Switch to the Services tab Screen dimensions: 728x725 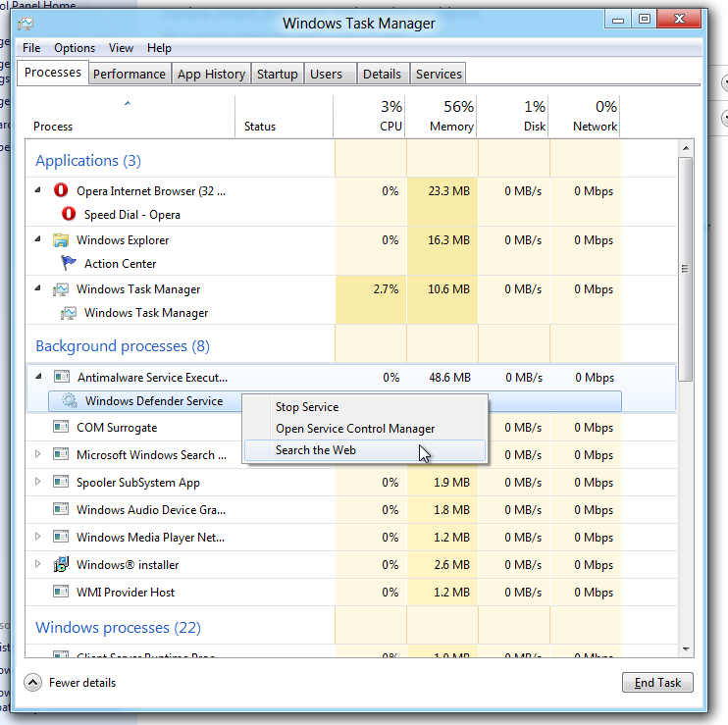click(x=439, y=74)
